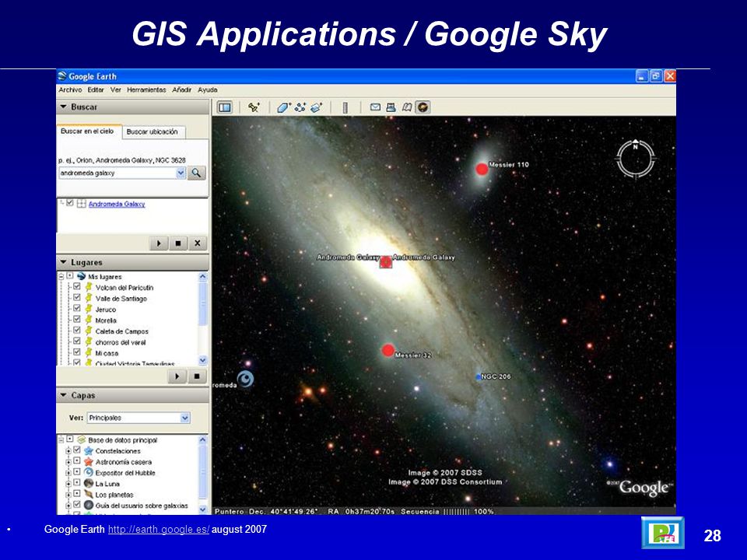
Task: Select the Buscar en el cielo tab
Action: click(x=87, y=131)
